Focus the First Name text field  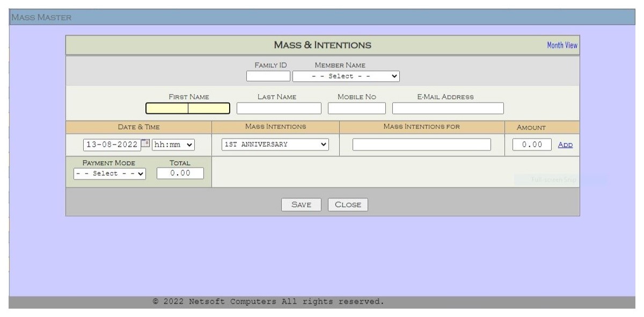pyautogui.click(x=187, y=109)
